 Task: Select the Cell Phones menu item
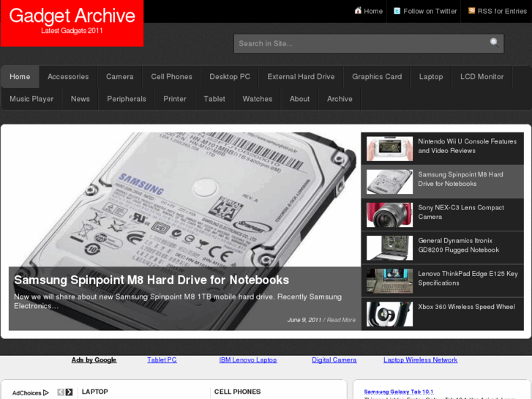(172, 77)
